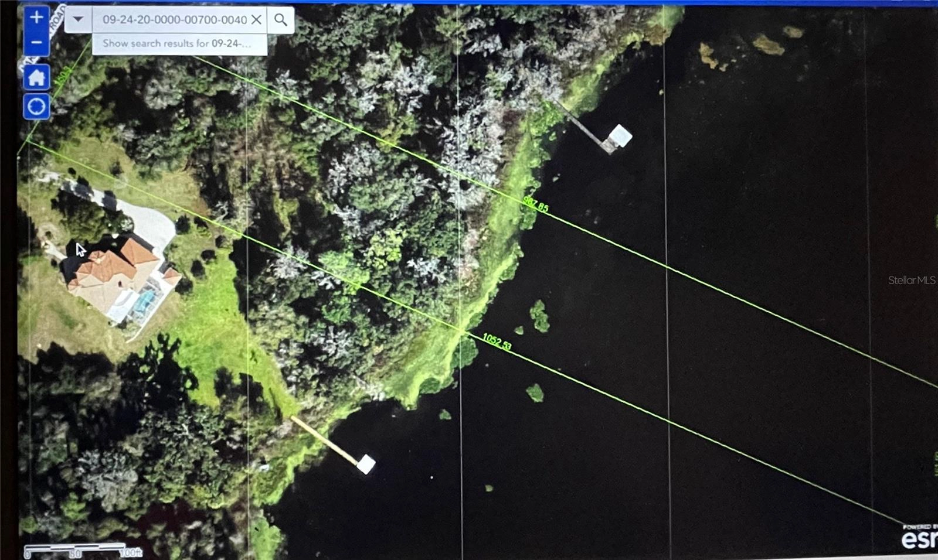938x560 pixels.
Task: Click the Stellar MLS watermark
Action: click(x=912, y=281)
